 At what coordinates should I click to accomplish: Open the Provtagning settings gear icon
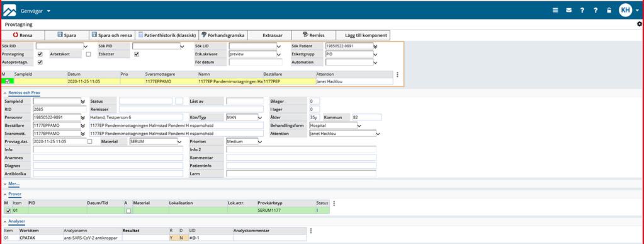(639, 25)
